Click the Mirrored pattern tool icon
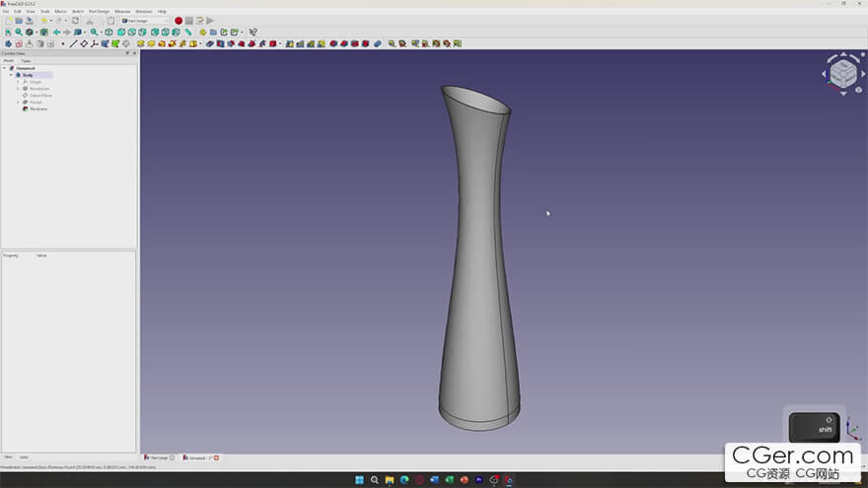Screen dimensions: 868x488 (x=290, y=43)
